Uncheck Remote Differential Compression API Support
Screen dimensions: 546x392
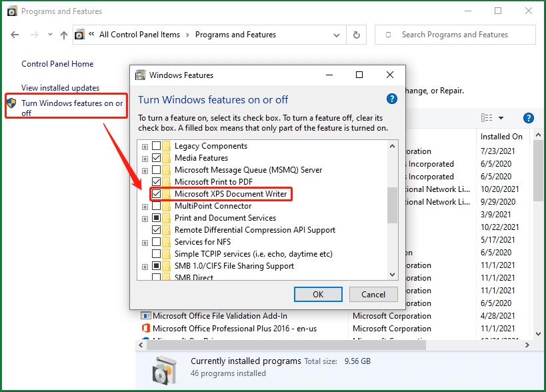[157, 230]
